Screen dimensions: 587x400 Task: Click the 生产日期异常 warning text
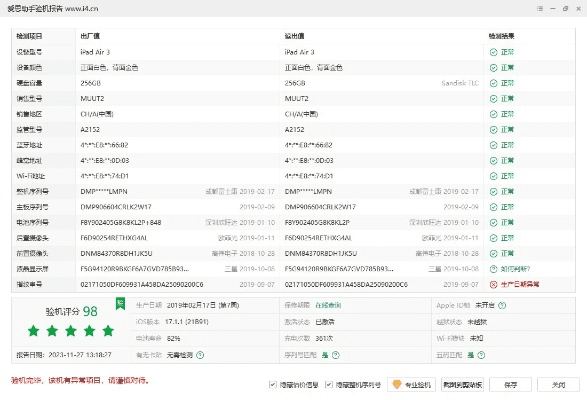tap(520, 284)
